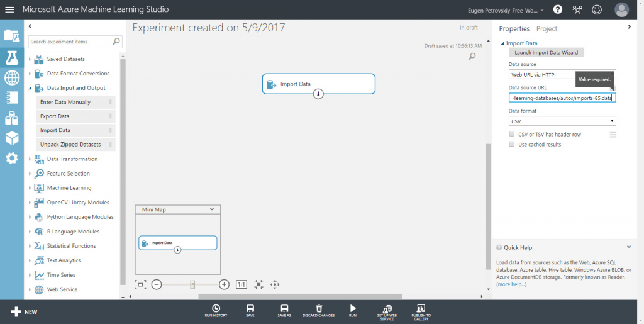Image resolution: width=644 pixels, height=324 pixels.
Task: Open the Datasets sidebar icon
Action: 12,118
